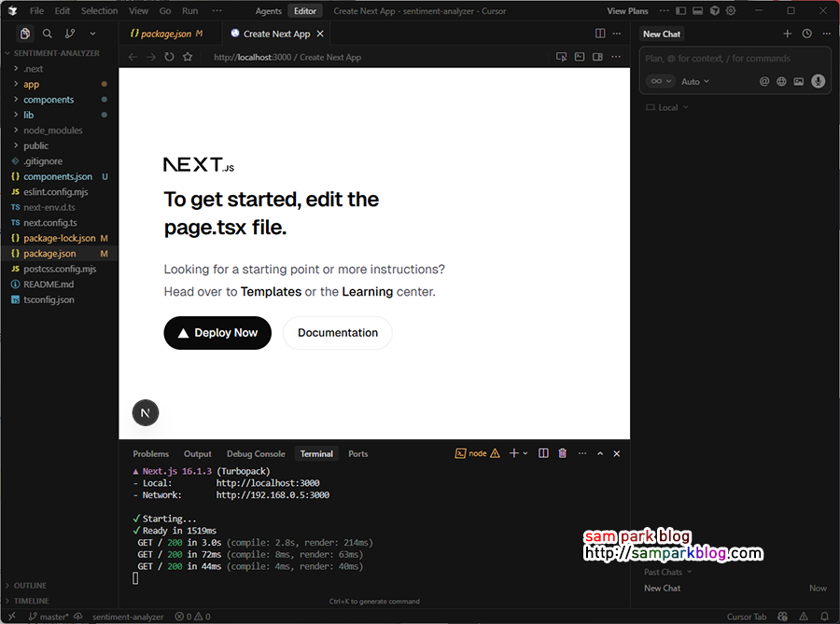Open the Selection menu
The height and width of the screenshot is (624, 840).
[x=99, y=10]
